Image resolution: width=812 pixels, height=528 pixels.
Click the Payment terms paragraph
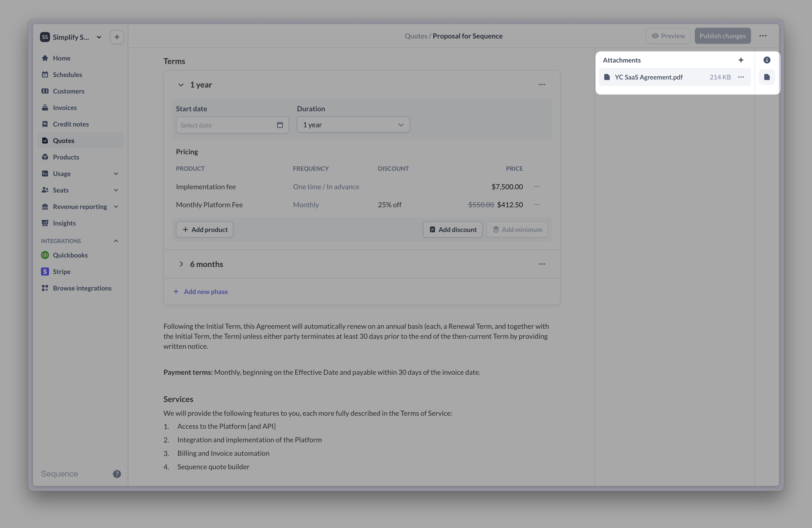point(322,372)
